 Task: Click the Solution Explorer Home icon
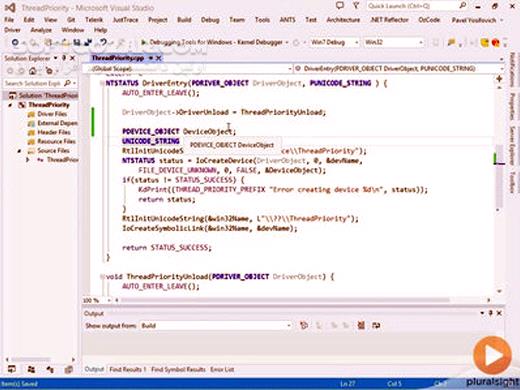coord(32,71)
